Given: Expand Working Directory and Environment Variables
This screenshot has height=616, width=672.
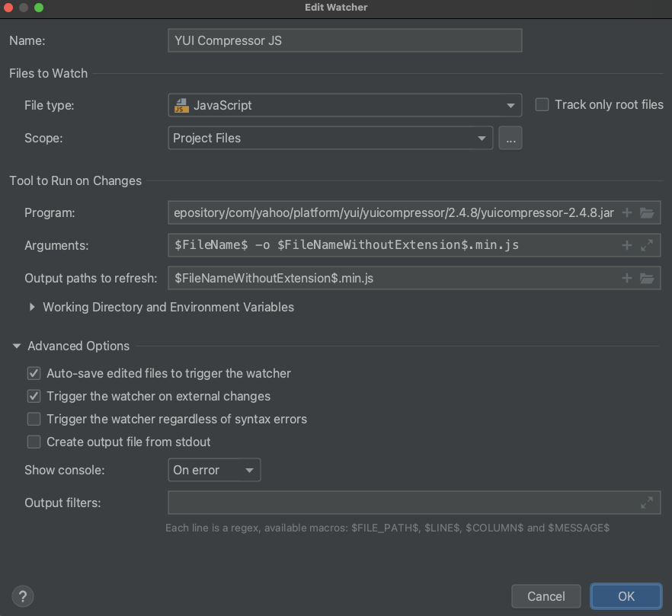Looking at the screenshot, I should (x=32, y=307).
